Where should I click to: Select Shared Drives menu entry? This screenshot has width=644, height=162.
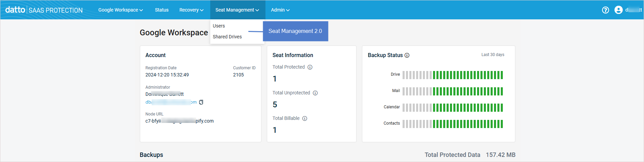click(227, 37)
